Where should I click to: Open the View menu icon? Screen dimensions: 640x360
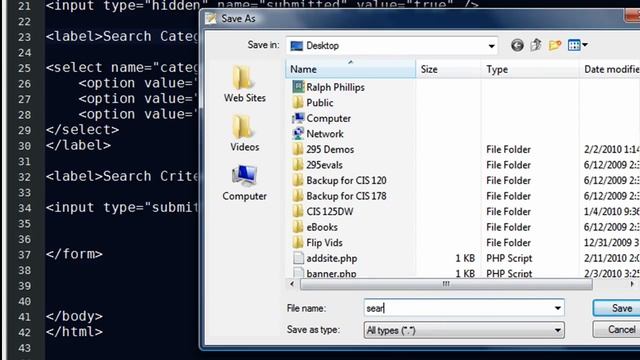point(574,45)
